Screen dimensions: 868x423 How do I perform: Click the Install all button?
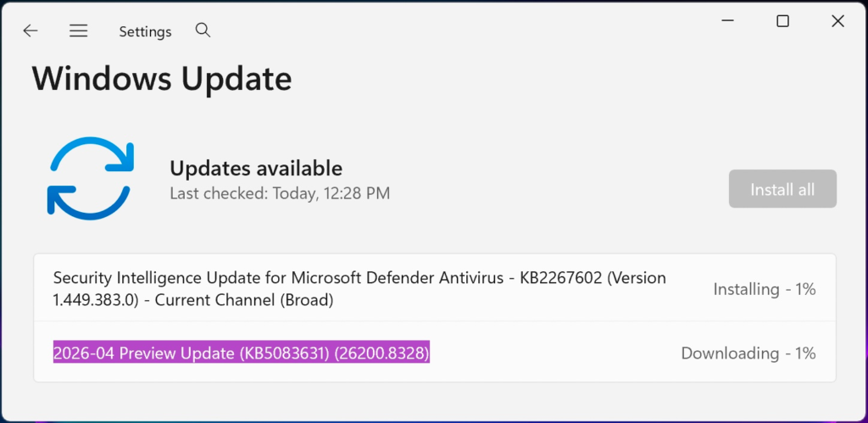[782, 189]
